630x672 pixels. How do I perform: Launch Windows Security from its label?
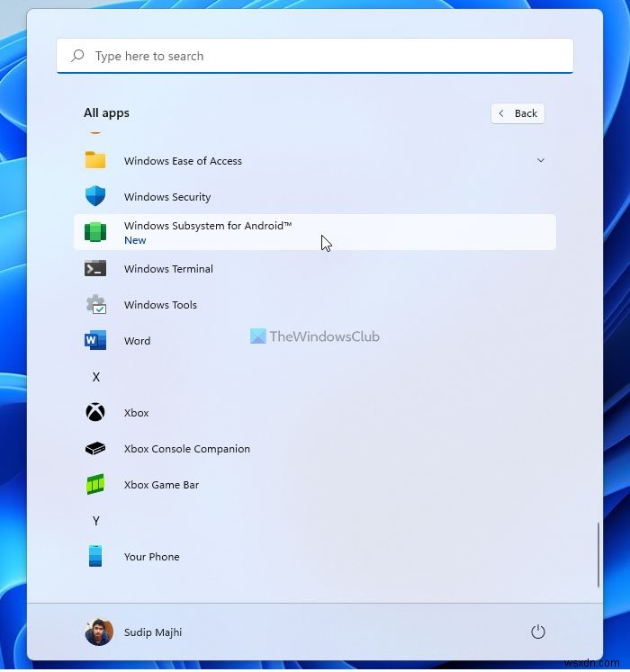click(x=167, y=197)
